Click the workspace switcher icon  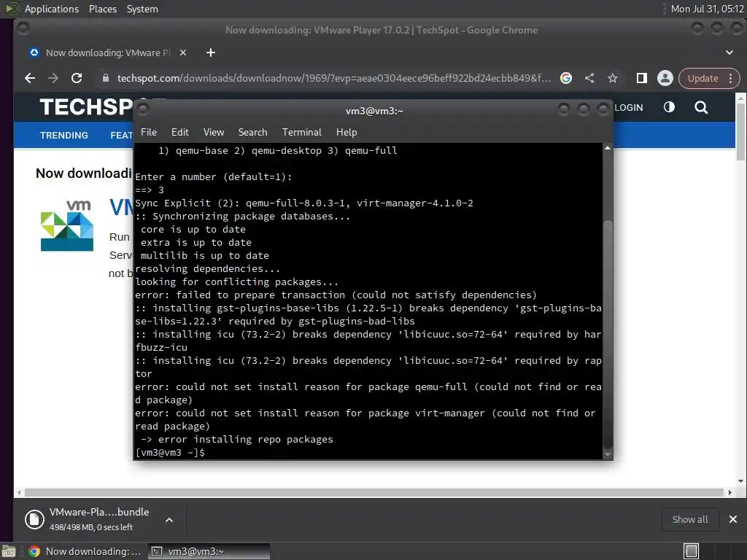click(691, 551)
